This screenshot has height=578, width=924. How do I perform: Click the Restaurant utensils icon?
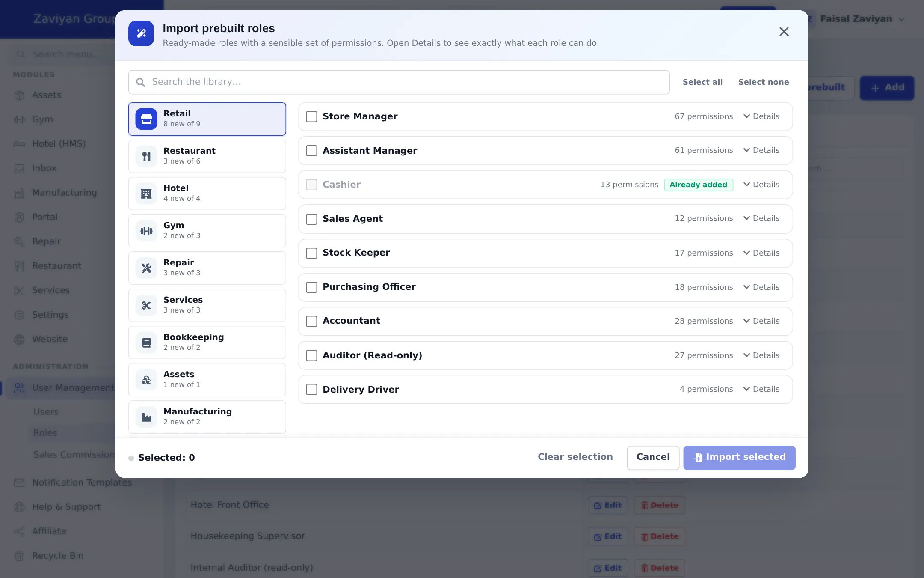pos(146,156)
